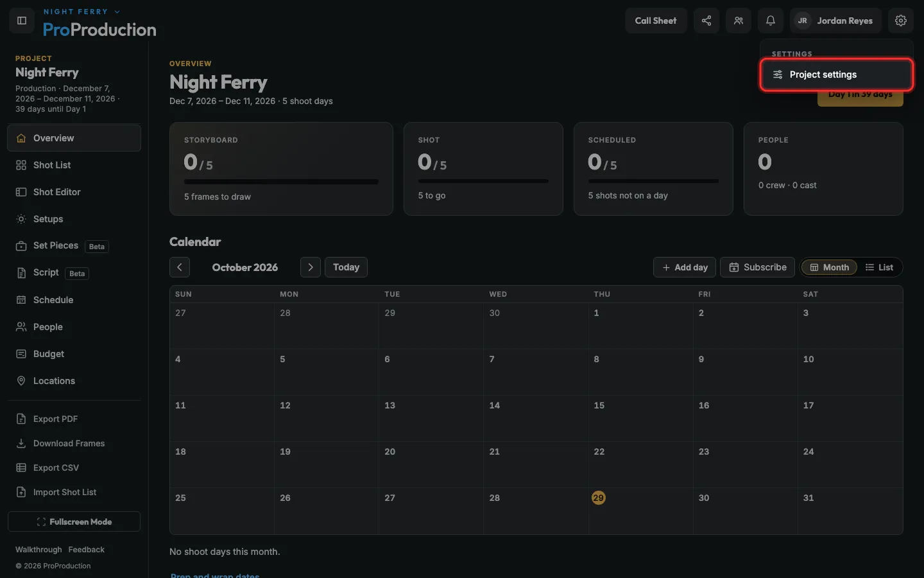This screenshot has height=578, width=924.
Task: Open Prep and wrap dates link
Action: pos(215,575)
